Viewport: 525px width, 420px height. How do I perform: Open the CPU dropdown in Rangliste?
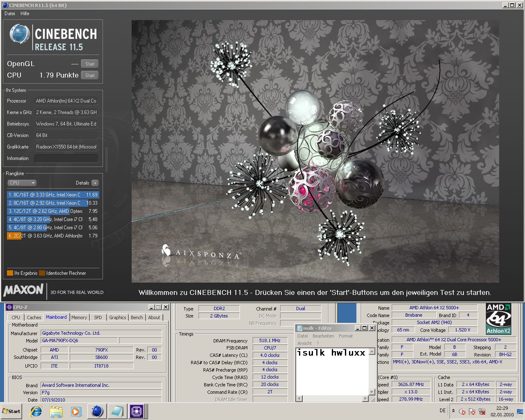(x=22, y=183)
